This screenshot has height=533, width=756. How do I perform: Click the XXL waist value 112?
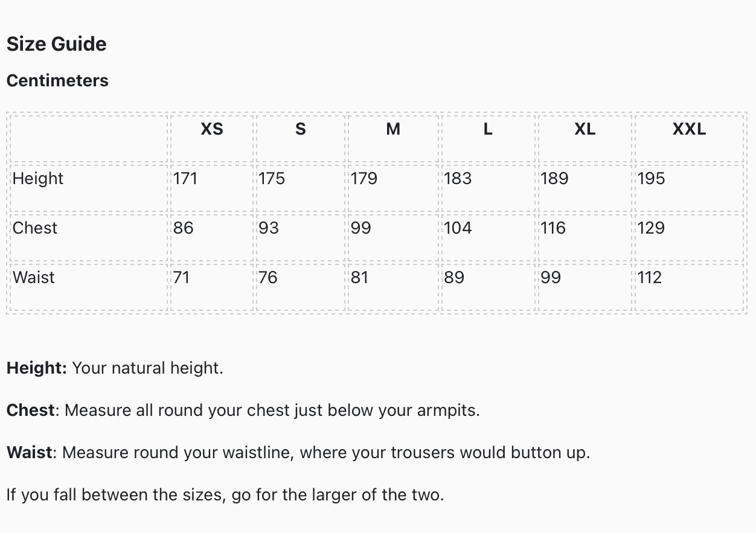650,278
